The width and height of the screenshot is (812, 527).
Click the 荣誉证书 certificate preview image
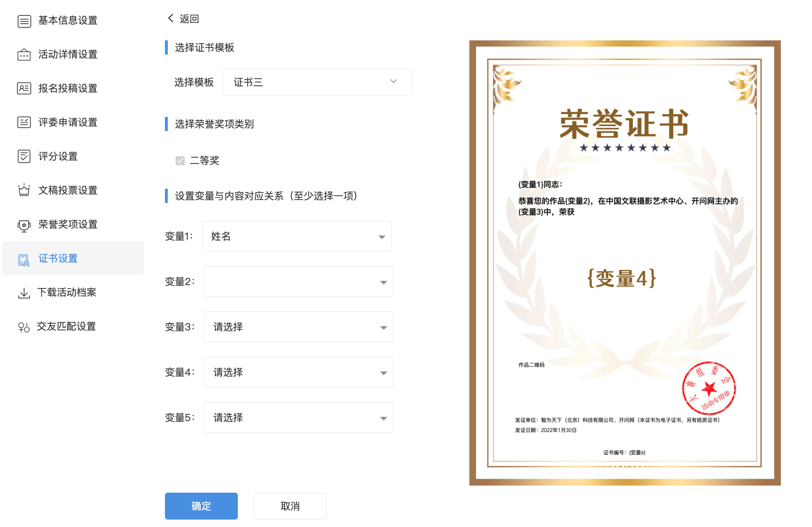pos(624,263)
